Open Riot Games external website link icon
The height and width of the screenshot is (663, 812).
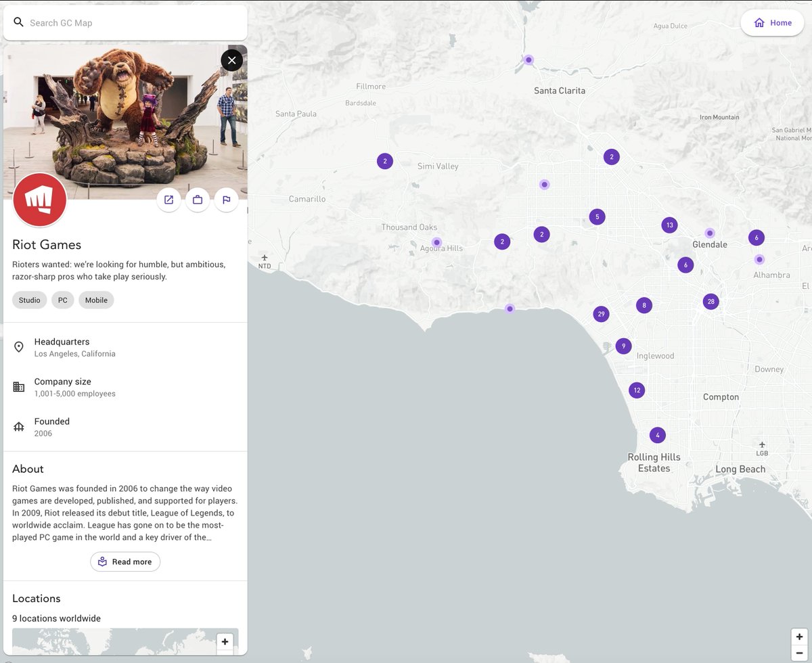(168, 200)
